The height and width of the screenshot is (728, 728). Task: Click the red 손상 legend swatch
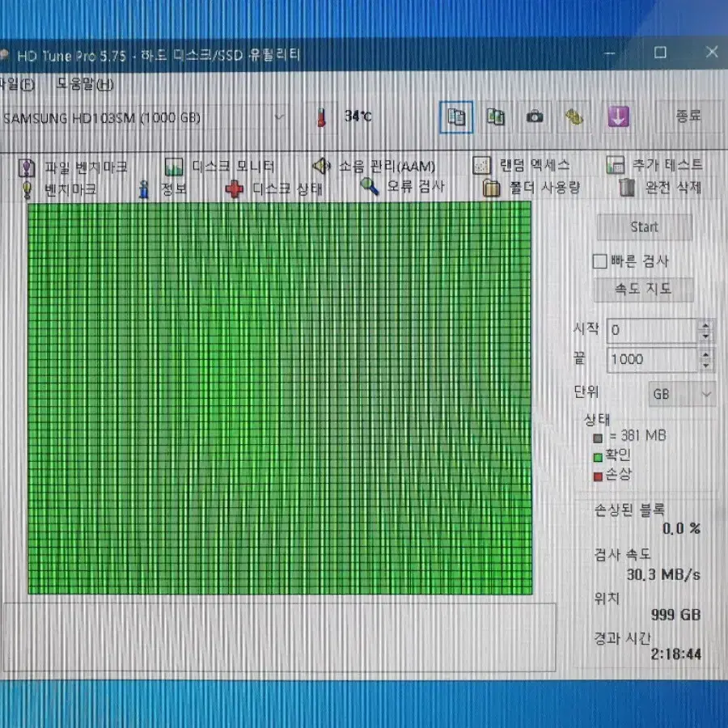[x=598, y=476]
